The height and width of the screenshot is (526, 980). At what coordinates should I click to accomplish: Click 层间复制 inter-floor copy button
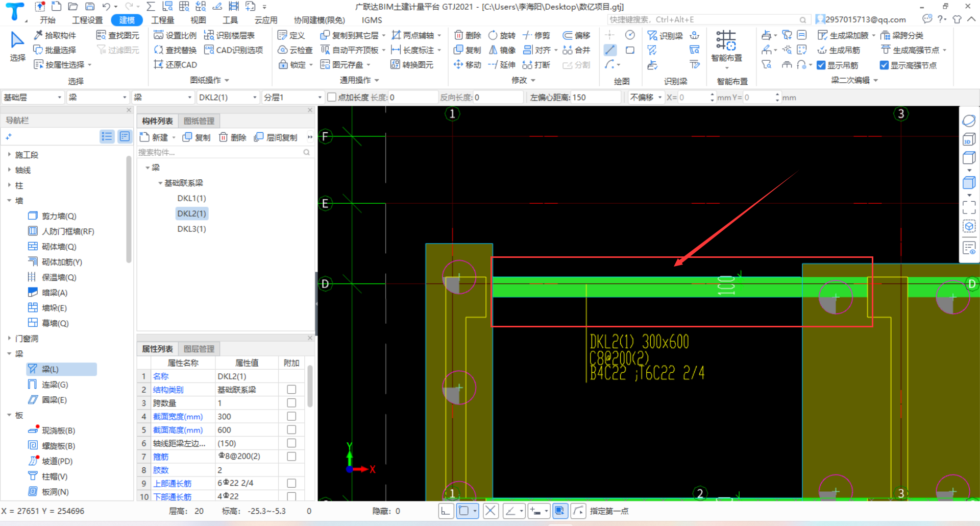coord(276,137)
